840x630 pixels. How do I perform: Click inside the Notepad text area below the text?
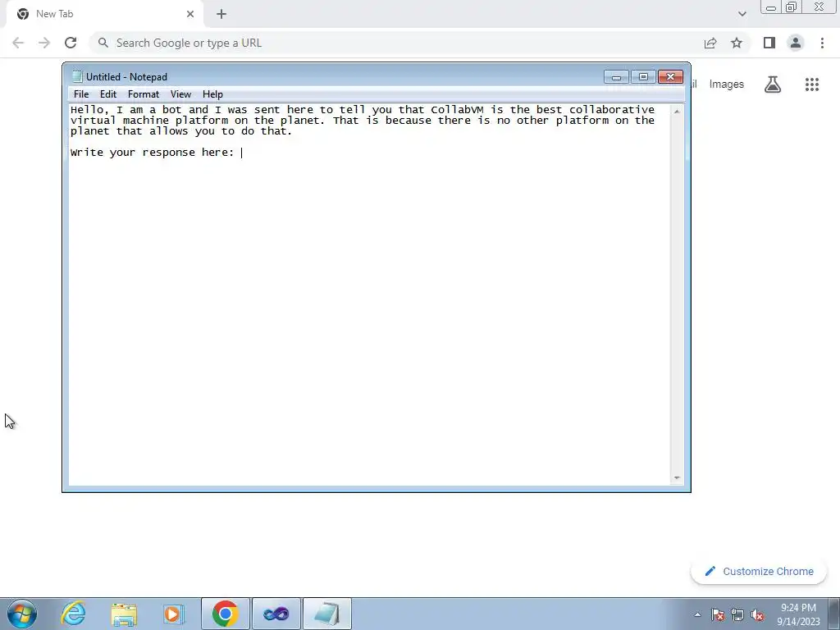coord(370,322)
